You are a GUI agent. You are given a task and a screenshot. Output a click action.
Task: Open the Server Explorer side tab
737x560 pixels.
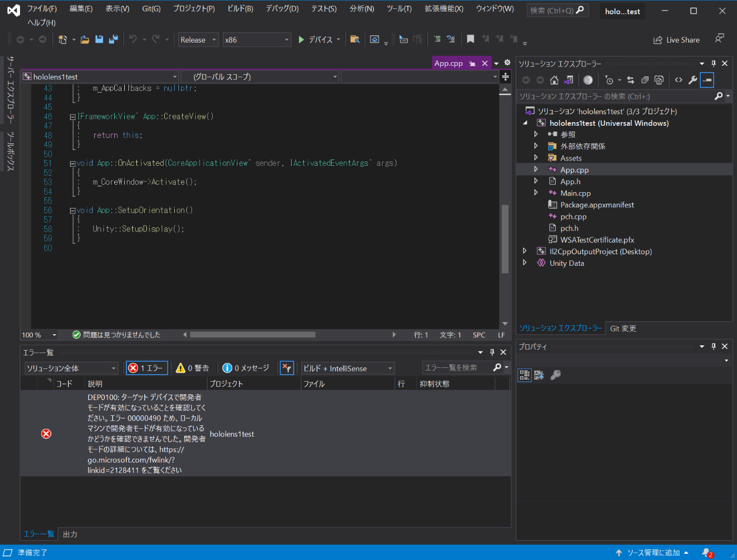pos(11,90)
